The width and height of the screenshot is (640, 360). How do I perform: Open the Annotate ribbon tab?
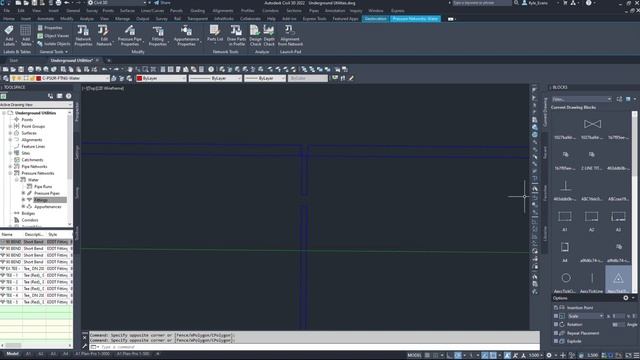click(45, 19)
